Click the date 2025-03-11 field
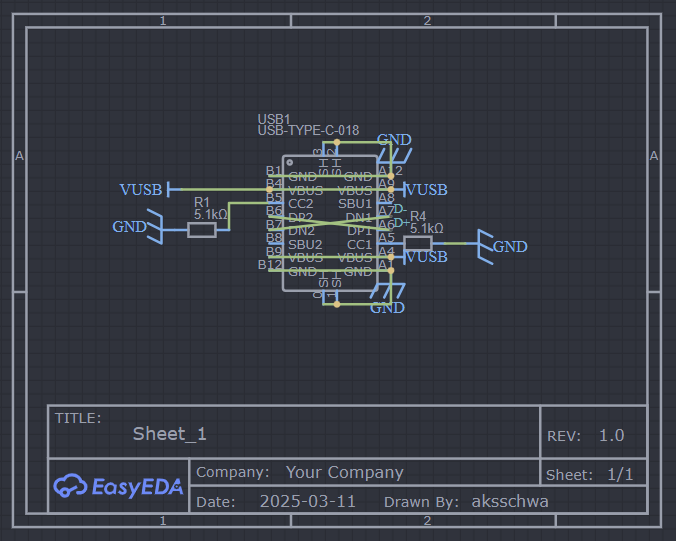This screenshot has width=676, height=541. point(308,501)
